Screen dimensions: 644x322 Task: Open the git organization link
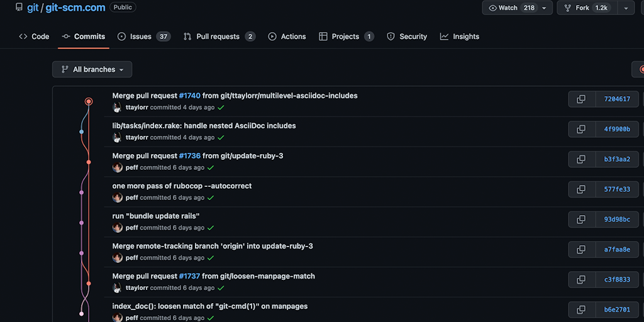coord(33,8)
